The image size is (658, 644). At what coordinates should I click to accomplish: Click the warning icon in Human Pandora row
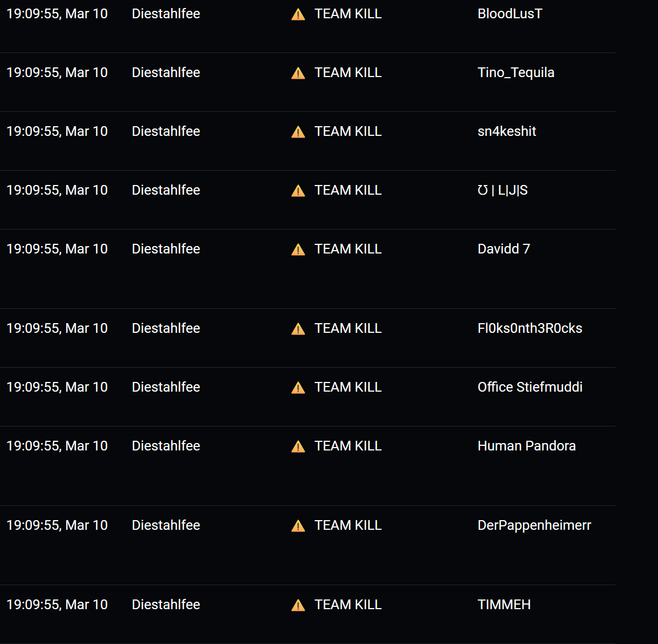(298, 446)
